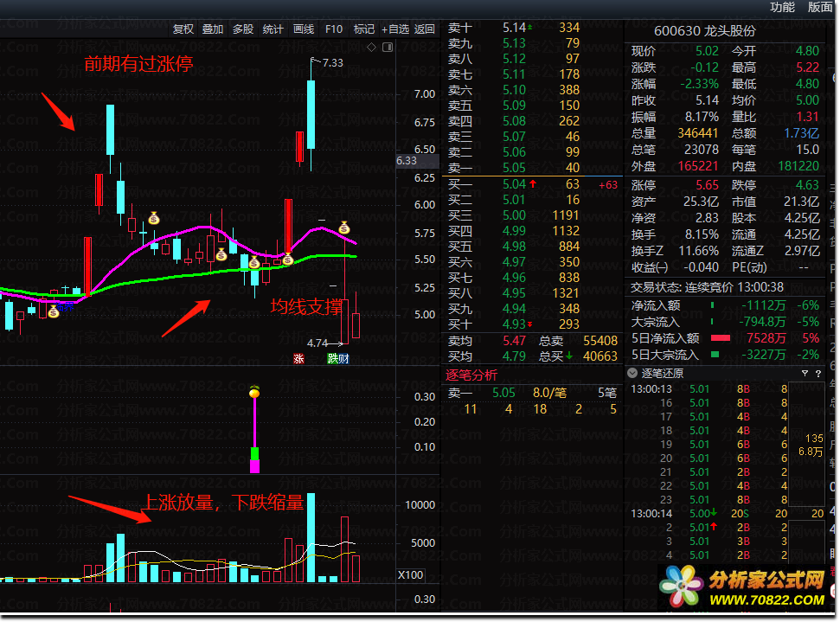This screenshot has width=840, height=622.
Task: Click the orange marker atop indicator bar
Action: point(254,392)
